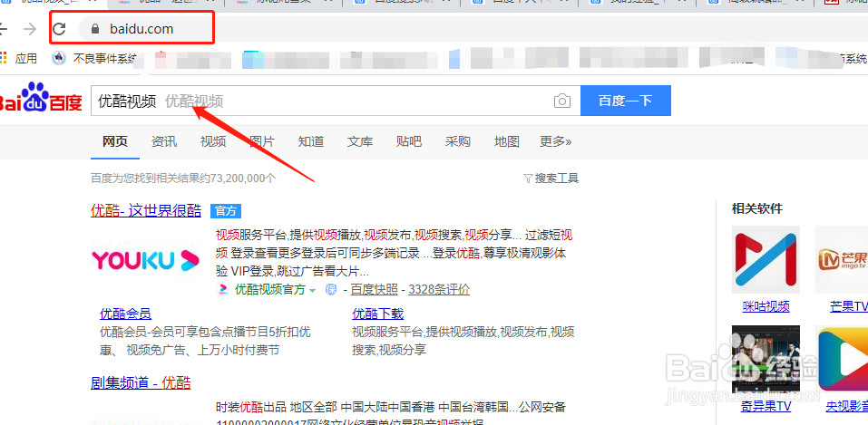Open the 不良事件系统 bookmark
The width and height of the screenshot is (868, 425).
click(94, 58)
